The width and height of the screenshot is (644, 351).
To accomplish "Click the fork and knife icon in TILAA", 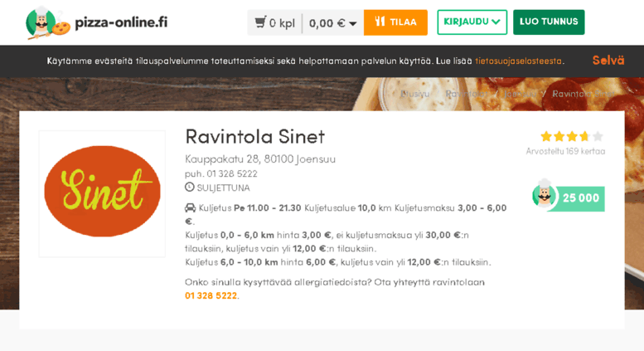I will [x=380, y=22].
